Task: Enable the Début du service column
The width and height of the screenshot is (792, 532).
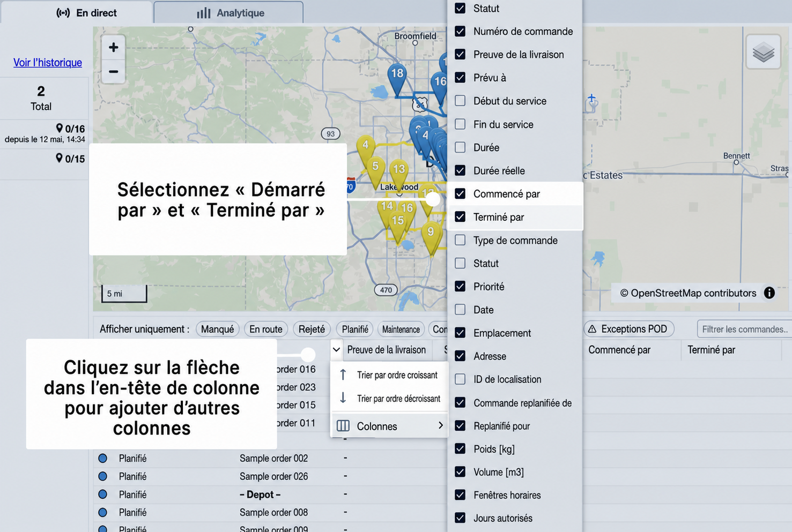Action: click(460, 101)
